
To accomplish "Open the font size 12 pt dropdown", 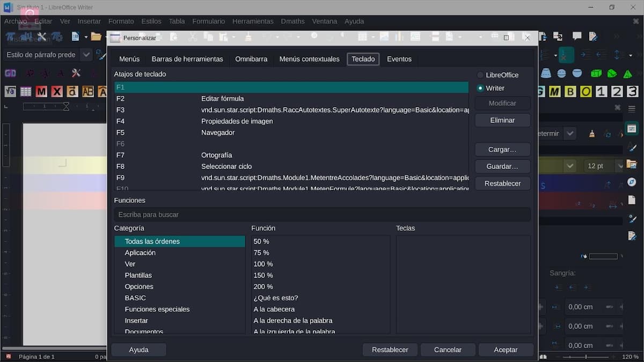I will [619, 166].
